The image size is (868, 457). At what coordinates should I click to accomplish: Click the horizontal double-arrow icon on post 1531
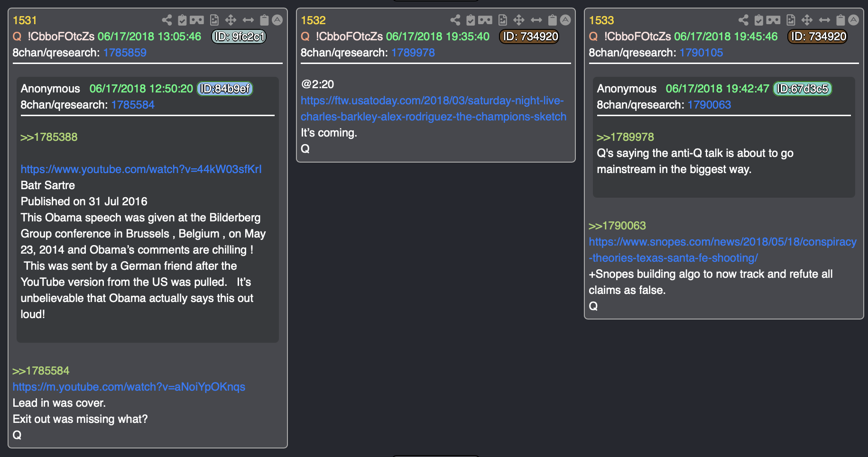(248, 20)
